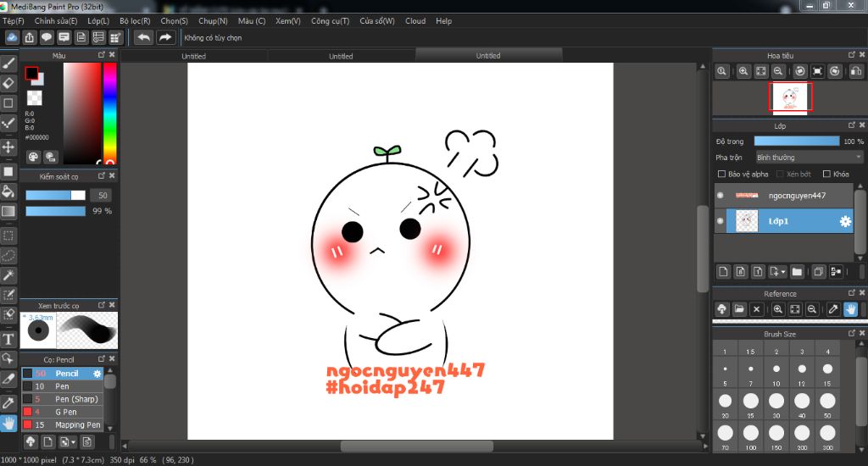Open the Pha trộn blend mode dropdown
Image resolution: width=868 pixels, height=466 pixels.
[x=810, y=158]
